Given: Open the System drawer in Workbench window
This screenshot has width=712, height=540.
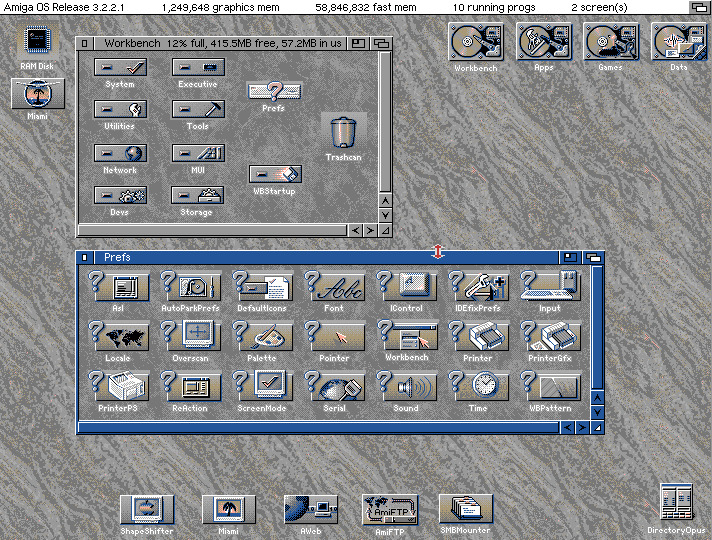Looking at the screenshot, I should click(120, 67).
